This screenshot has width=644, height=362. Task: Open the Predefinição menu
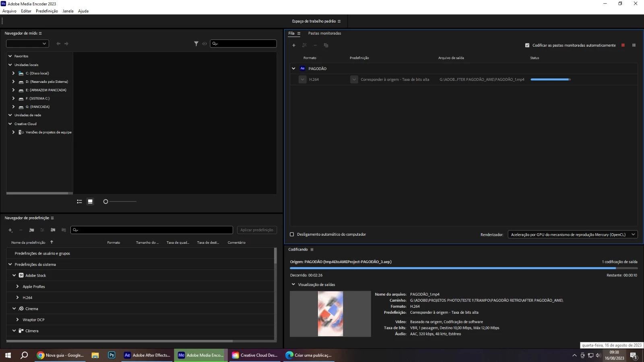[47, 11]
